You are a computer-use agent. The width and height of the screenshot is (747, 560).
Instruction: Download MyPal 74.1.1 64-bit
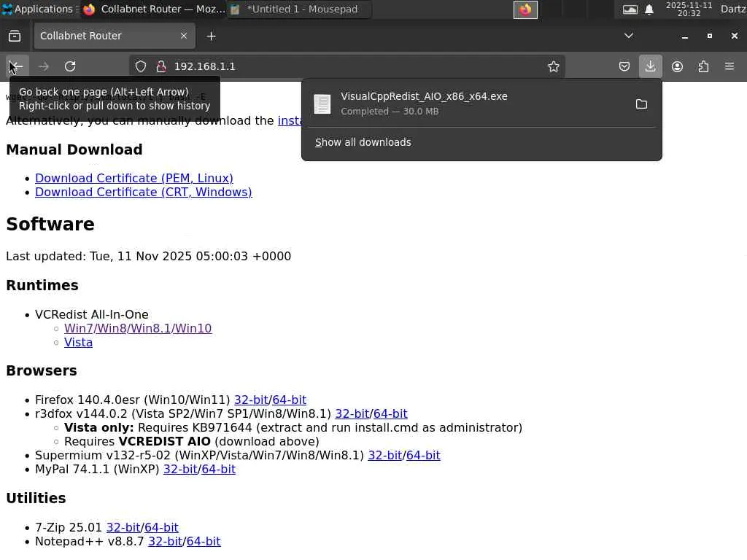(x=219, y=469)
